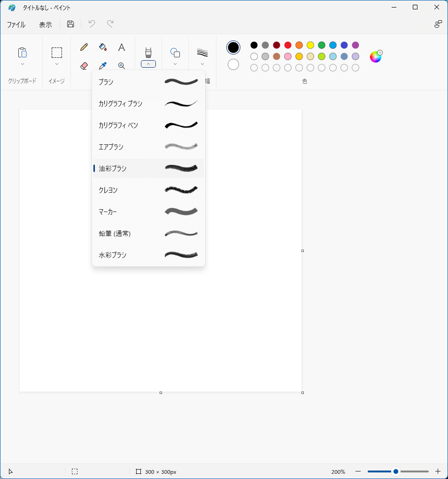Minimize the Paint window
Viewport: 448px width, 479px height.
pyautogui.click(x=394, y=8)
